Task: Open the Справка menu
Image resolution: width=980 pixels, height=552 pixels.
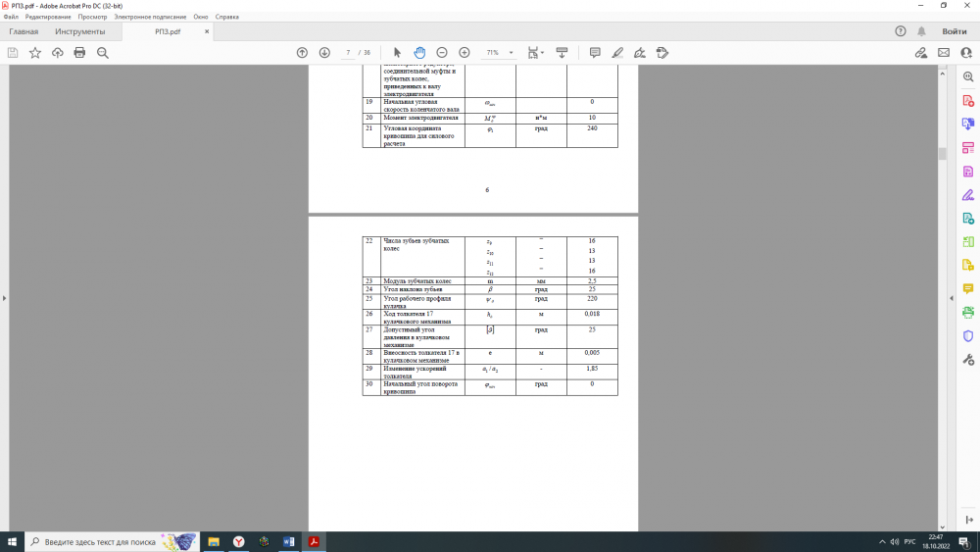Action: (x=227, y=17)
